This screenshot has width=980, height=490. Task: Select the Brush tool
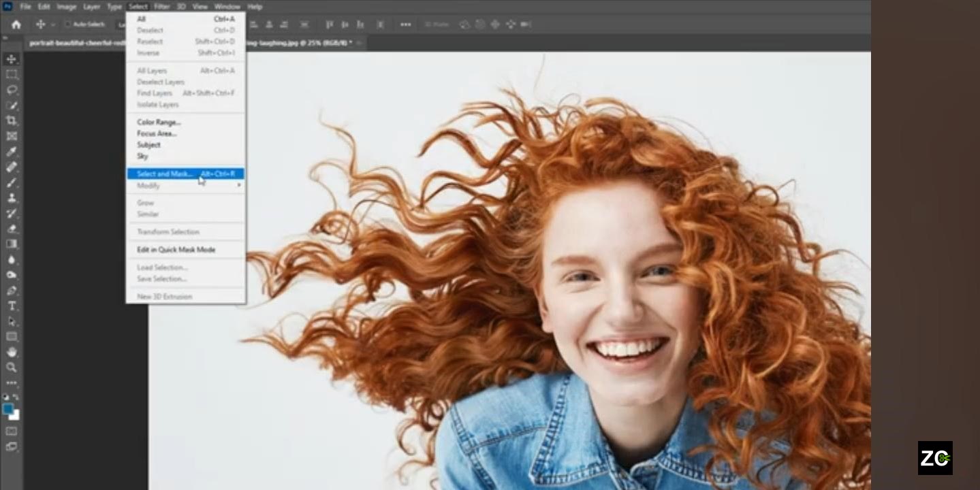12,182
